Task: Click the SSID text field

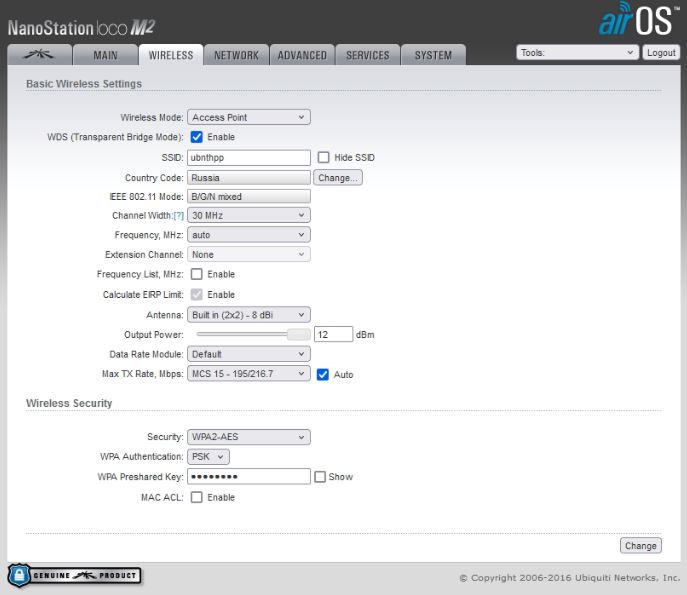Action: click(249, 157)
